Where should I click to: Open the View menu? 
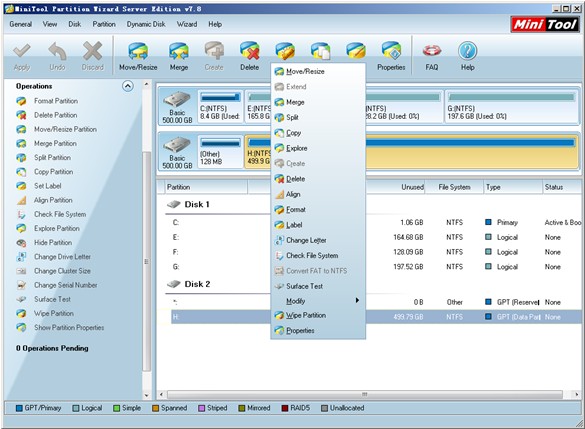[50, 24]
